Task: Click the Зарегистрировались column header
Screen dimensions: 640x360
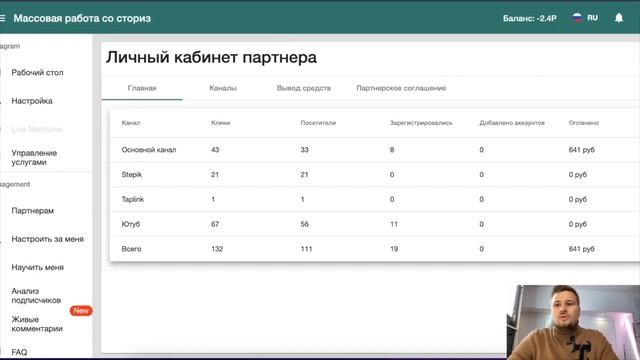Action: [421, 122]
